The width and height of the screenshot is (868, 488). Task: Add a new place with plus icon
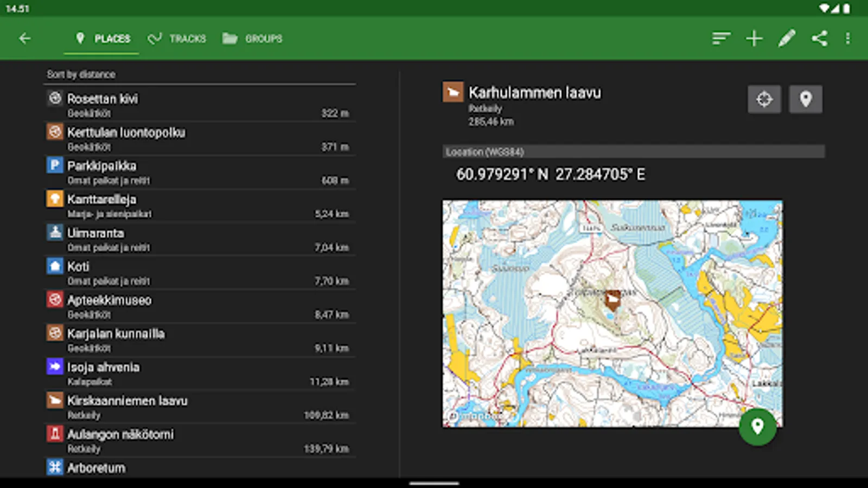(x=754, y=38)
